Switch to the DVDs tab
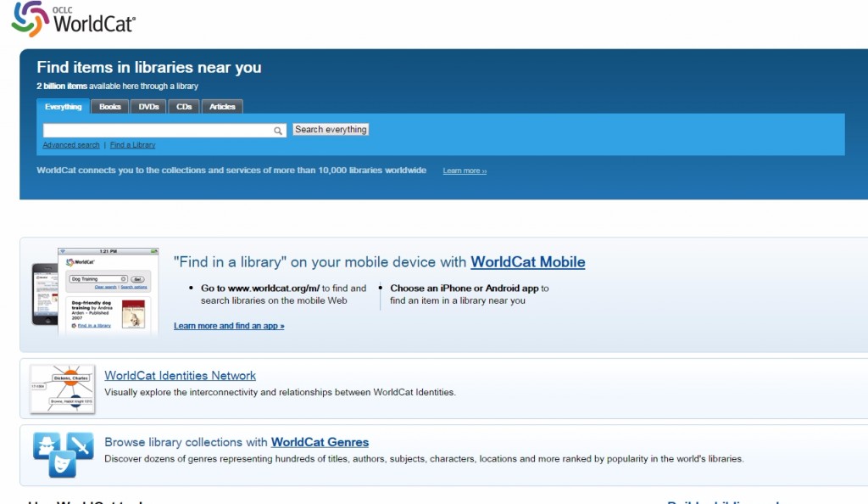 click(x=148, y=106)
